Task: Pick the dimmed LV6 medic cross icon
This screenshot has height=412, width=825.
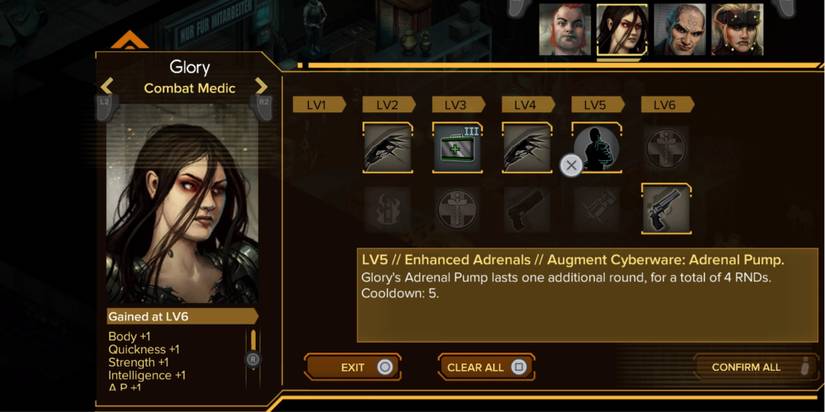Action: point(666,147)
